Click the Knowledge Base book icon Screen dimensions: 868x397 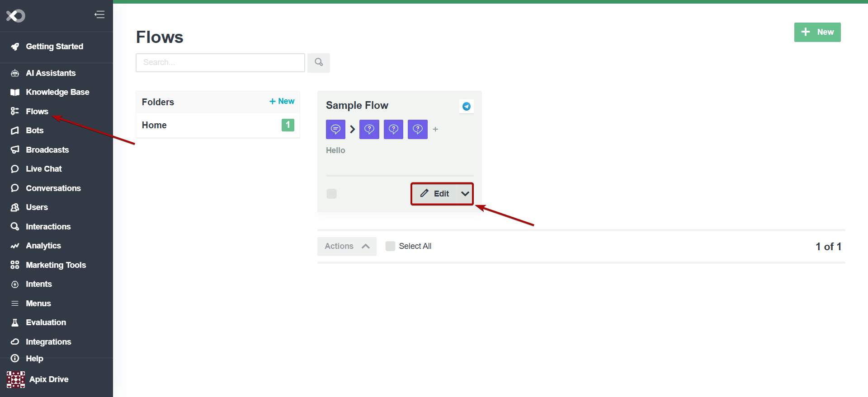15,92
